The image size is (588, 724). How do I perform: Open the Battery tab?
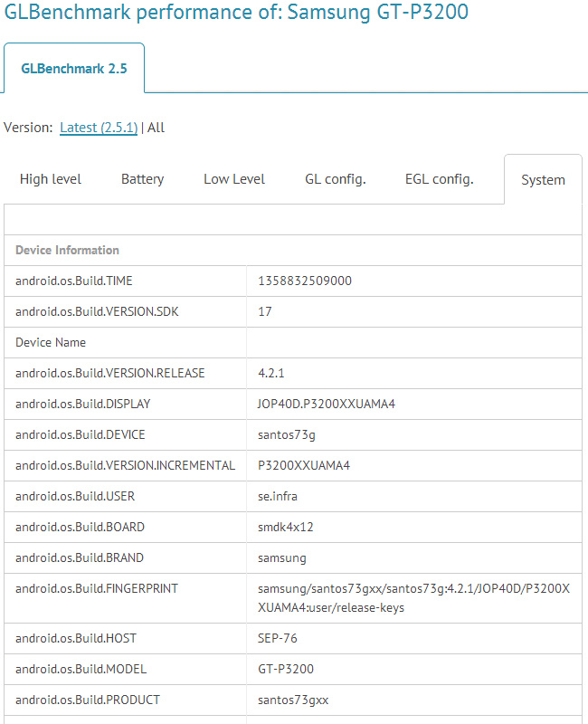point(142,179)
